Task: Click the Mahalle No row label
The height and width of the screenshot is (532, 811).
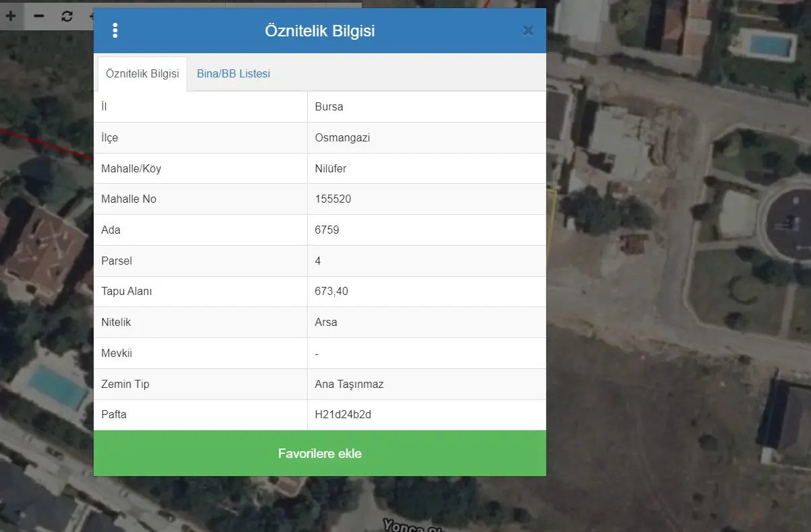Action: [x=129, y=199]
